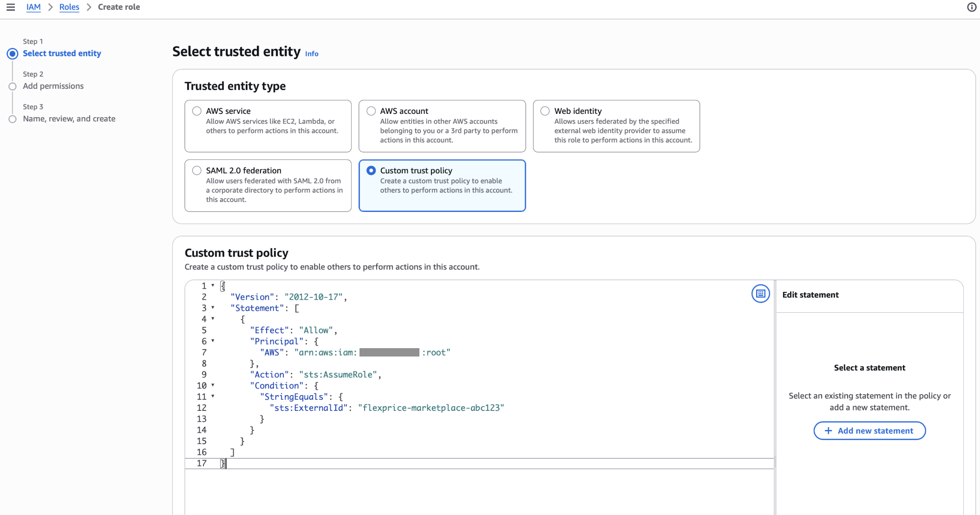The image size is (980, 515).
Task: Select the AWS account radio button
Action: [x=371, y=111]
